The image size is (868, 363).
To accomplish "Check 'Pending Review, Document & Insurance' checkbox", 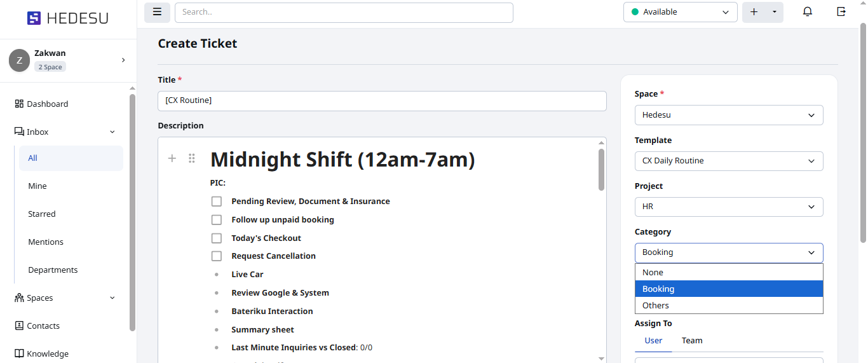I will [217, 202].
